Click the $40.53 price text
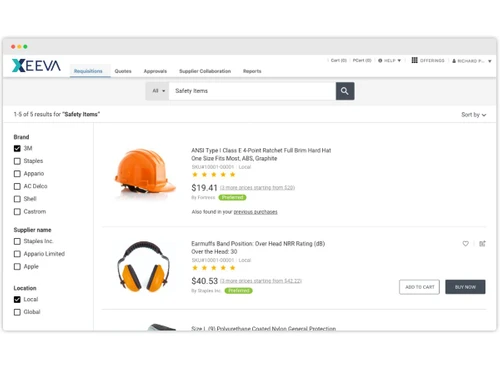The height and width of the screenshot is (375, 500). click(x=204, y=281)
